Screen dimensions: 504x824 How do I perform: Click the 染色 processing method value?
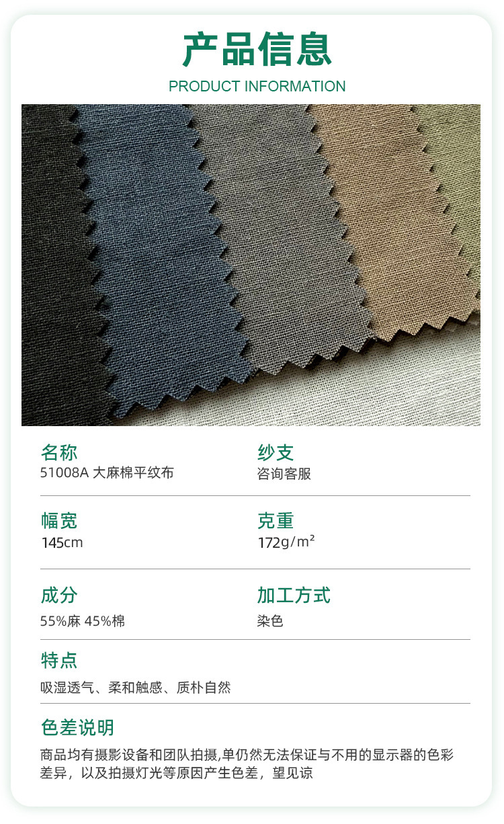coord(270,621)
